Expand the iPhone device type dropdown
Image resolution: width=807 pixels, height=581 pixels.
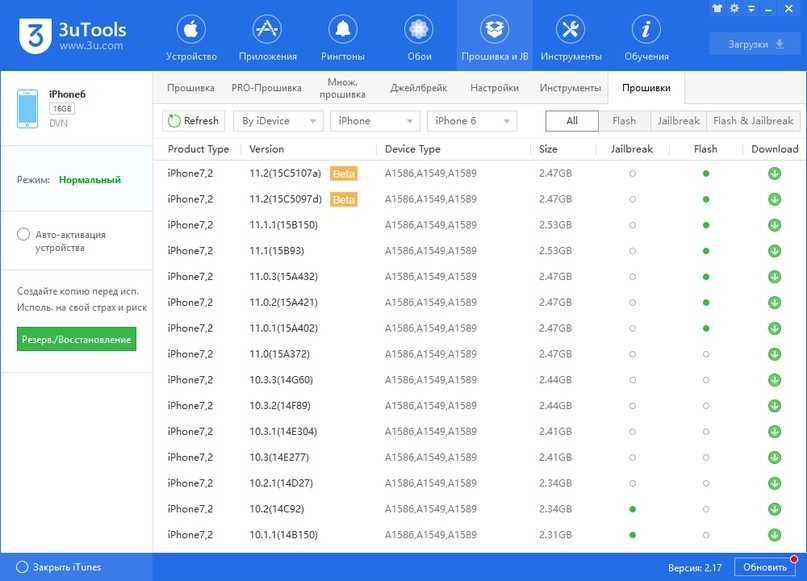(374, 121)
